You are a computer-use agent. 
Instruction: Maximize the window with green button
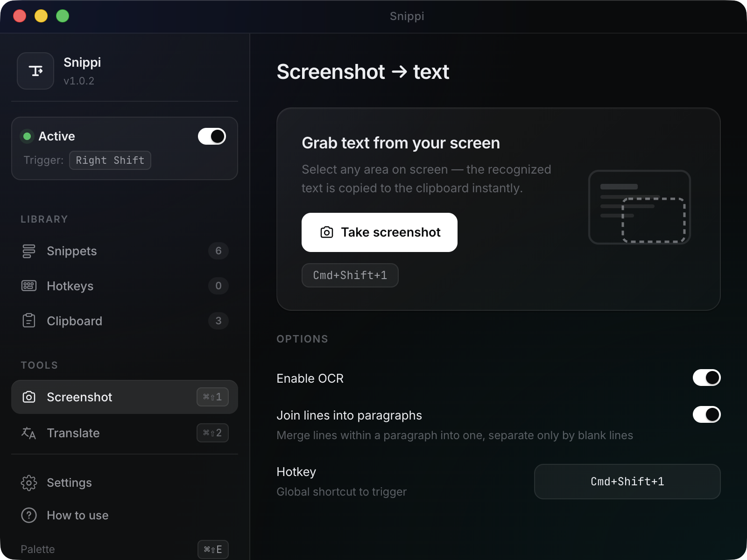[63, 16]
